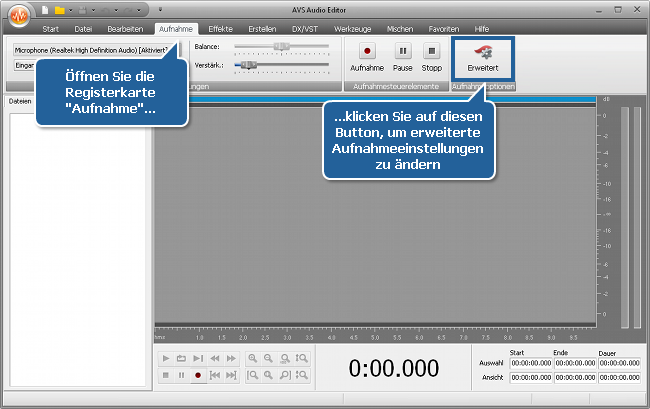Jump to previous marker in transport bar
The image size is (650, 409).
(215, 375)
